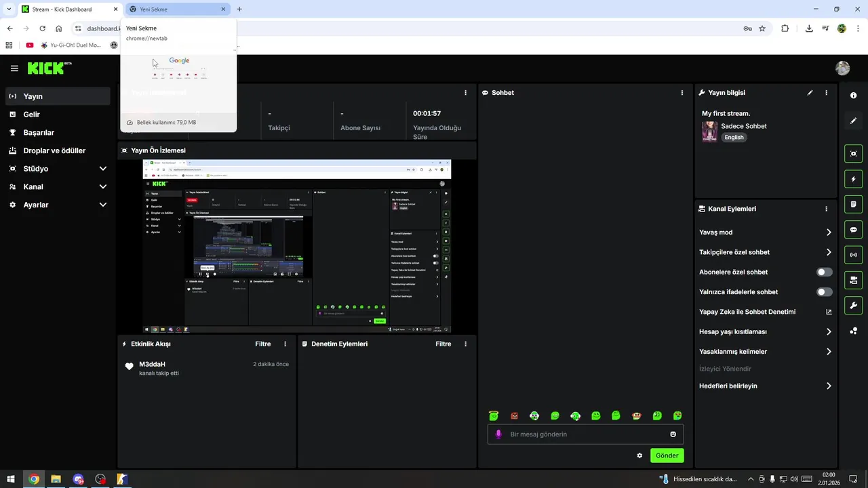Click M3ddaH follower entry in activity feed
The image size is (868, 488).
click(207, 368)
